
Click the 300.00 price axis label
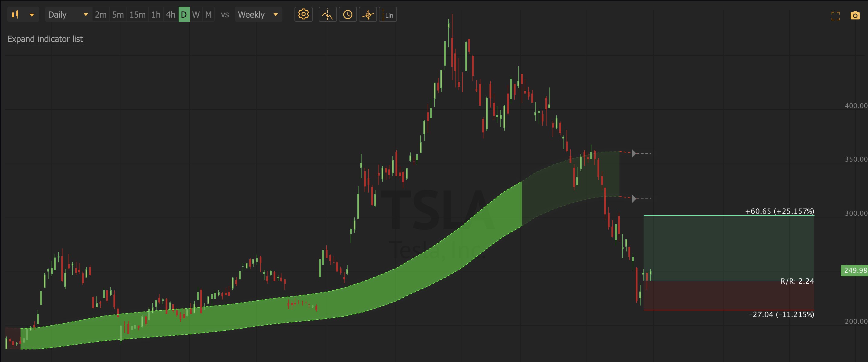click(x=856, y=213)
